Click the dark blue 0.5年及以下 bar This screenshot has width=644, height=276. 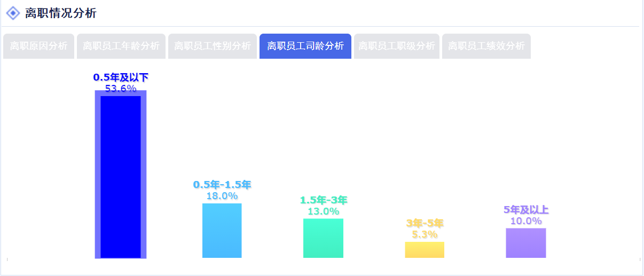coord(121,176)
